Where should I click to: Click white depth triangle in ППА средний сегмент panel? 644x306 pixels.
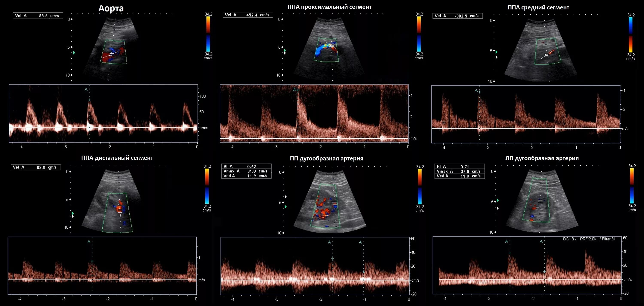coord(497,57)
